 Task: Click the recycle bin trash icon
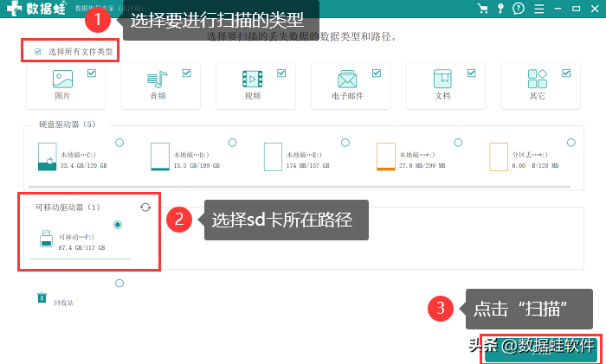pos(42,297)
